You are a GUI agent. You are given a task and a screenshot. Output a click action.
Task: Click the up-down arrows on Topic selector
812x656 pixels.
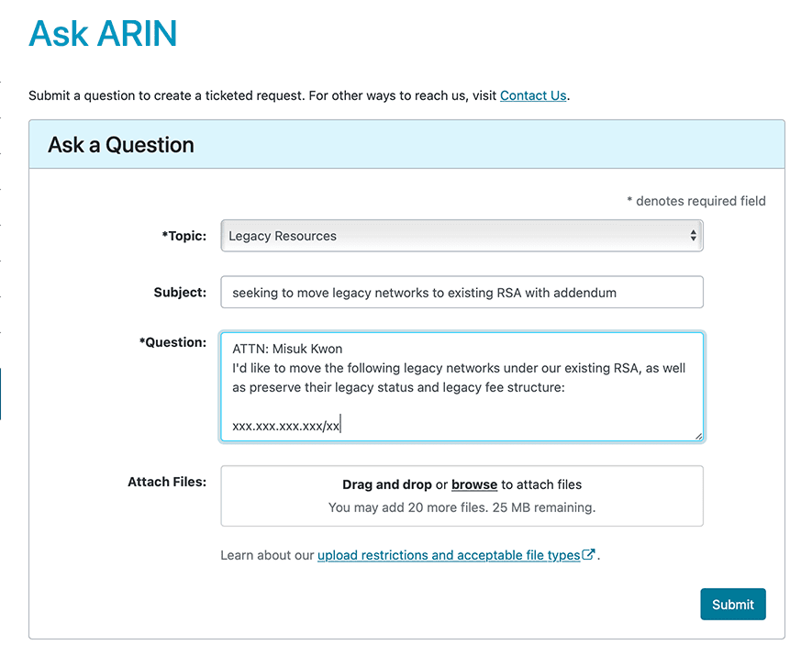click(693, 236)
